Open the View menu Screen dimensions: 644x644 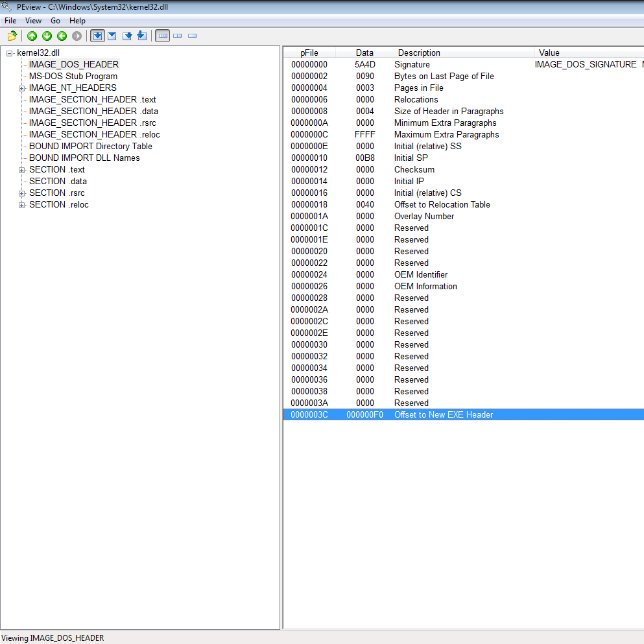pyautogui.click(x=33, y=21)
